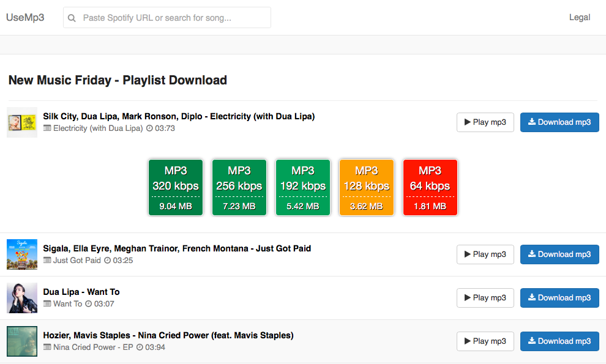Select the 256 kbps MP3 file size 7.23 MB
The width and height of the screenshot is (606, 364).
239,187
